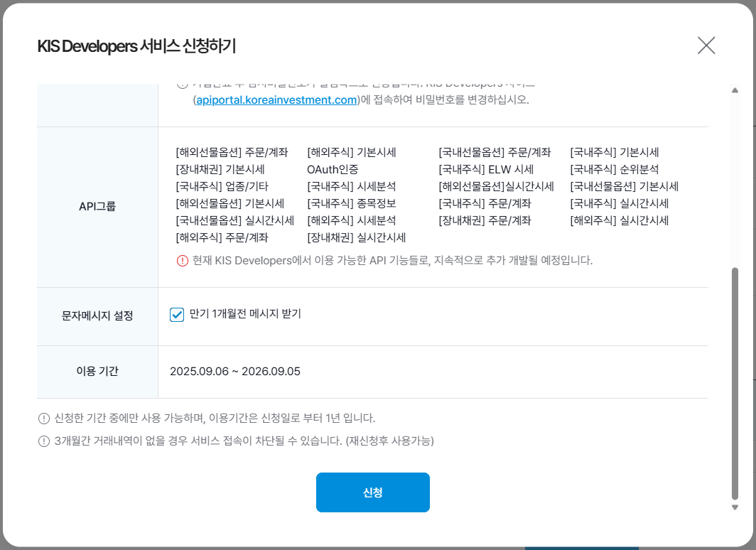Click the info icon by 신청한 기간 note
Viewport: 756px width, 550px height.
pyautogui.click(x=44, y=419)
